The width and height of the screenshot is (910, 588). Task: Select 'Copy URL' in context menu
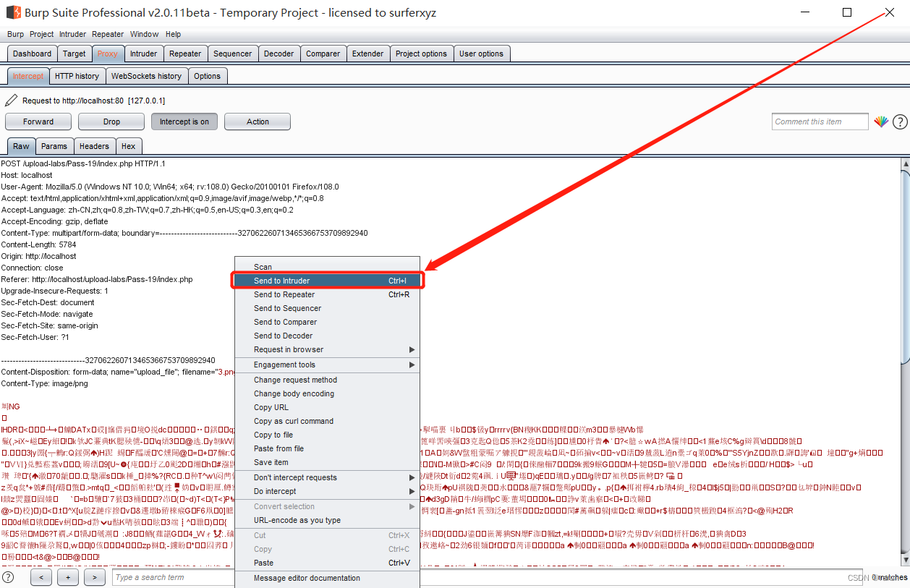click(x=327, y=407)
